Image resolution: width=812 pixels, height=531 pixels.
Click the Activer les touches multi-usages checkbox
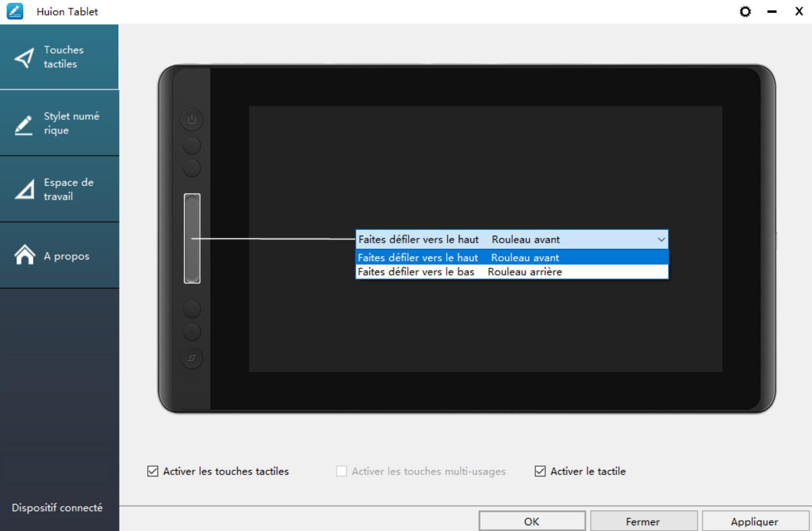point(342,471)
